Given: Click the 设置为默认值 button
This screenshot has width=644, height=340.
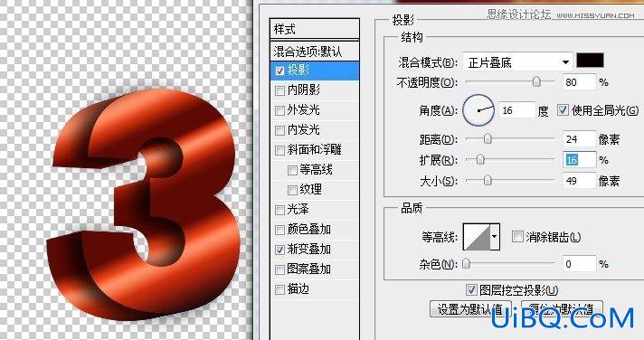Looking at the screenshot, I should pos(470,308).
